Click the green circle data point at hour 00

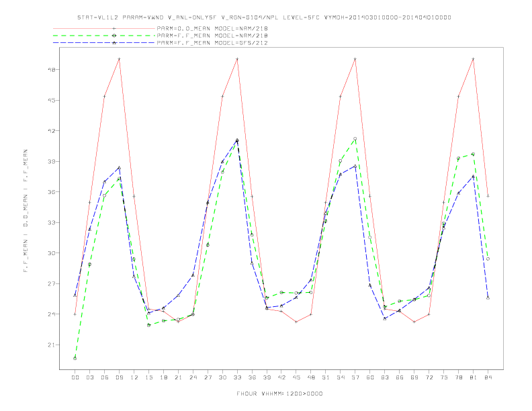pos(75,359)
